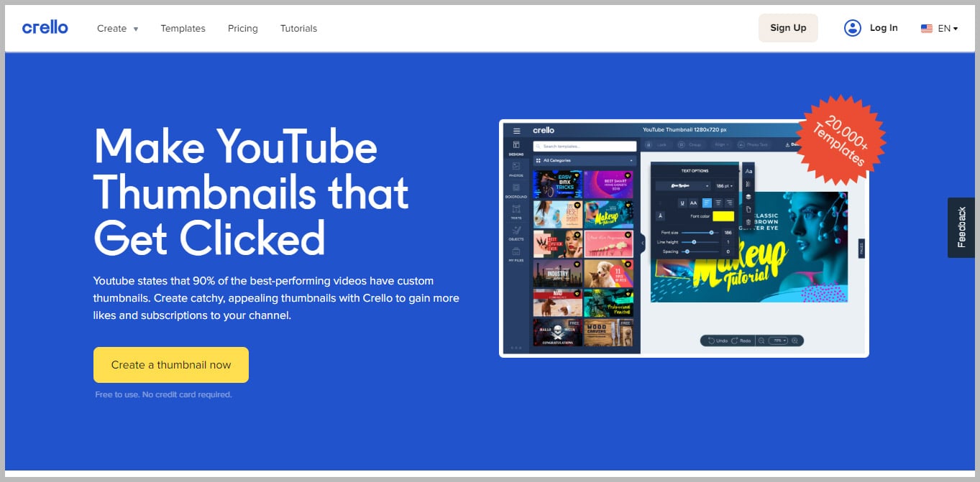The image size is (980, 482).
Task: Click the Crello logo in the site header
Action: point(45,27)
